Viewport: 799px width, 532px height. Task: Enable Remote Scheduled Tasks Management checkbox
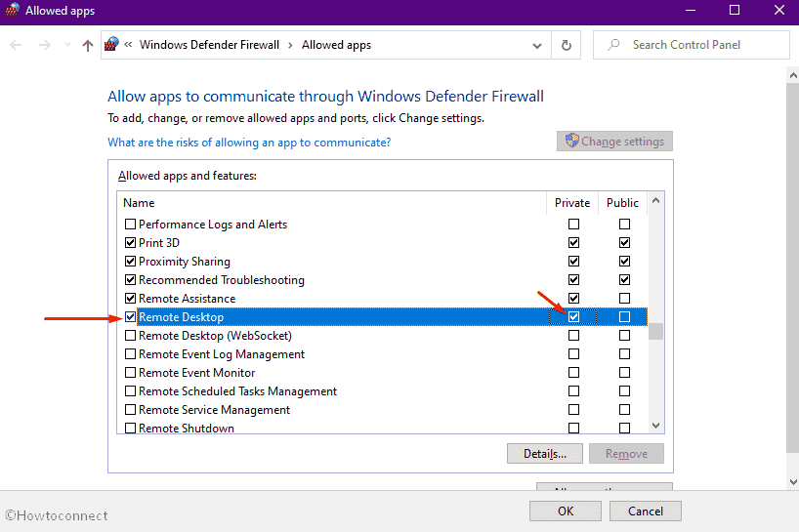click(131, 391)
